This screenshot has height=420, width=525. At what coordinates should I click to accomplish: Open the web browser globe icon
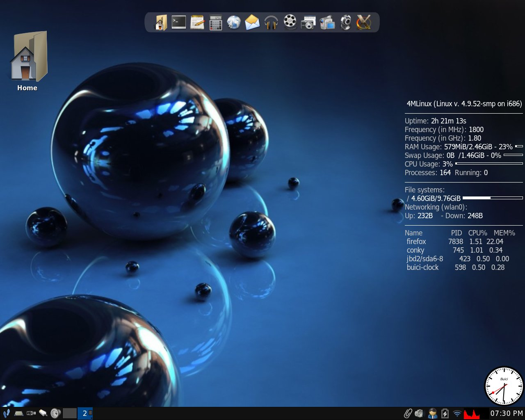pyautogui.click(x=234, y=22)
